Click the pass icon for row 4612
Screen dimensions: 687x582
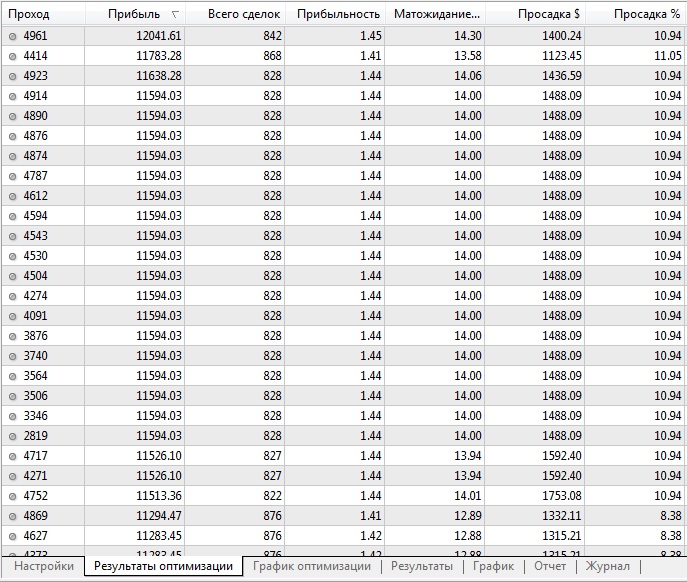(x=13, y=196)
